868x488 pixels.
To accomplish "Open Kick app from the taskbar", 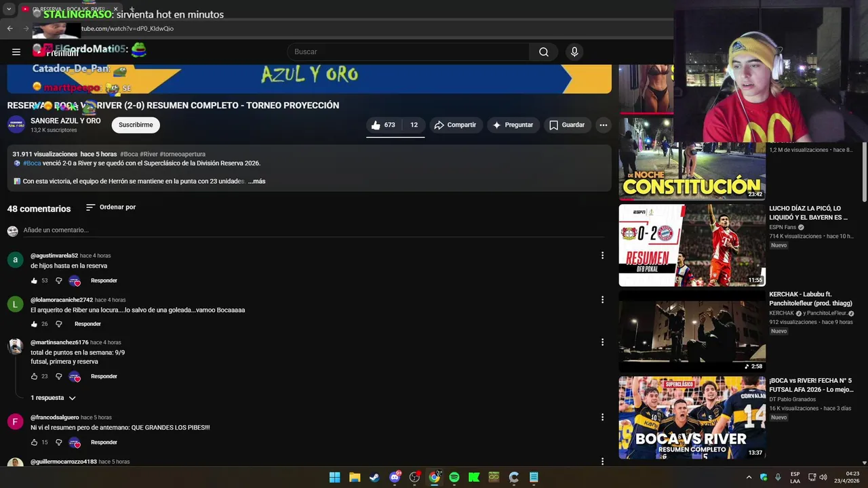I will [x=474, y=477].
